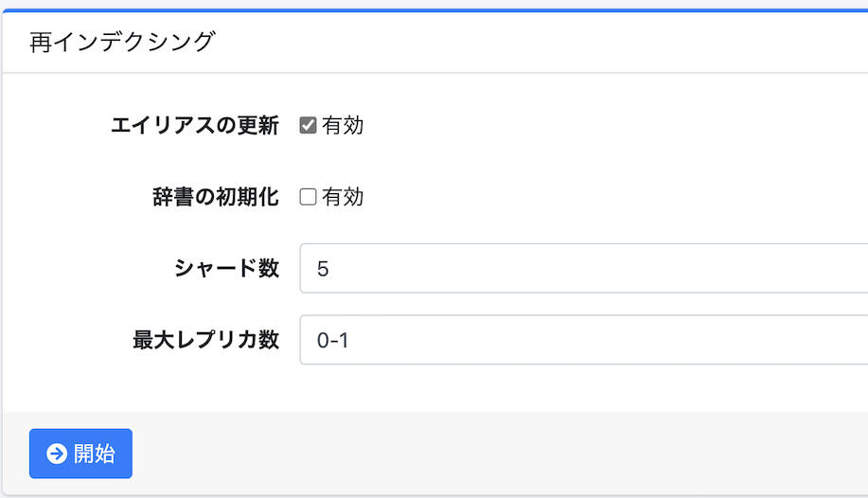The height and width of the screenshot is (498, 868).
Task: Click the gray footer area beside 開始
Action: [498, 454]
